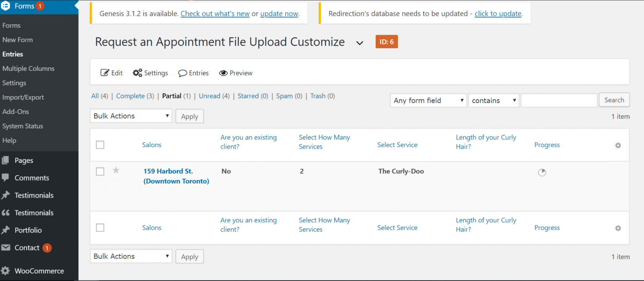This screenshot has width=644, height=281.
Task: Check the select-all entries checkbox
Action: [100, 144]
